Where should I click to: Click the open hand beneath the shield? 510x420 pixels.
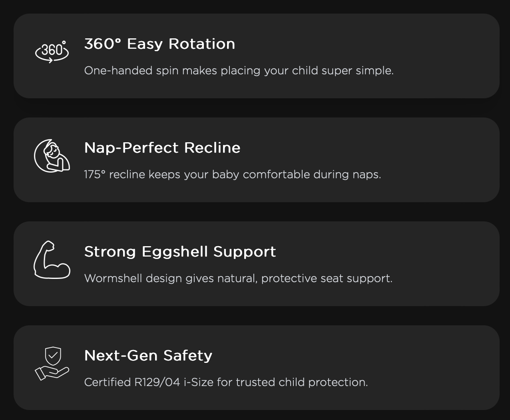[x=51, y=373]
